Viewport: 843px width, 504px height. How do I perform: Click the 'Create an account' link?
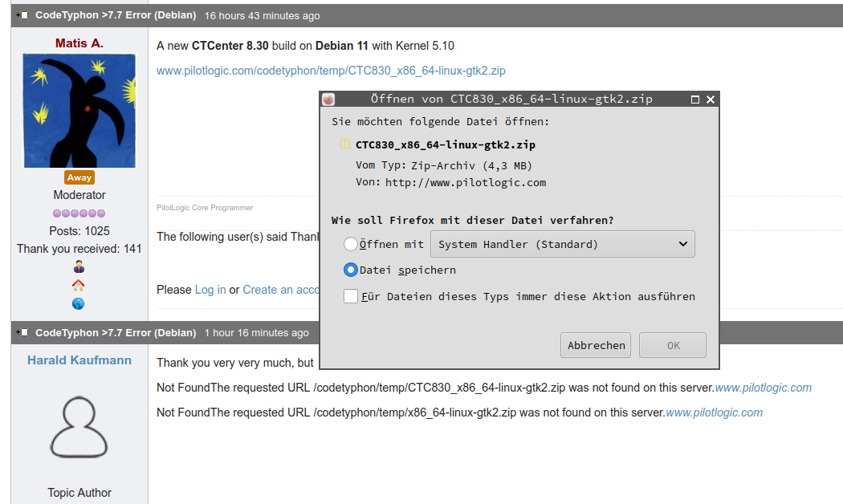point(281,290)
